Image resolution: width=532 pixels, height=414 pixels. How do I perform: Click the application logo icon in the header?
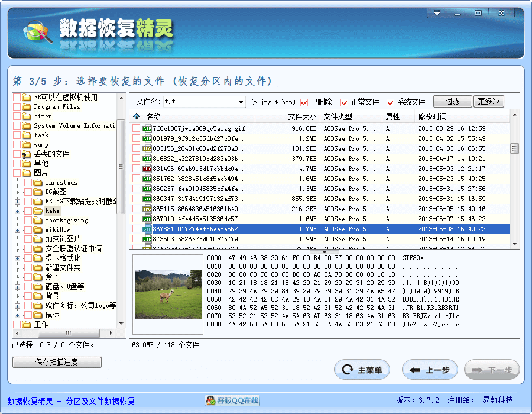[x=38, y=33]
